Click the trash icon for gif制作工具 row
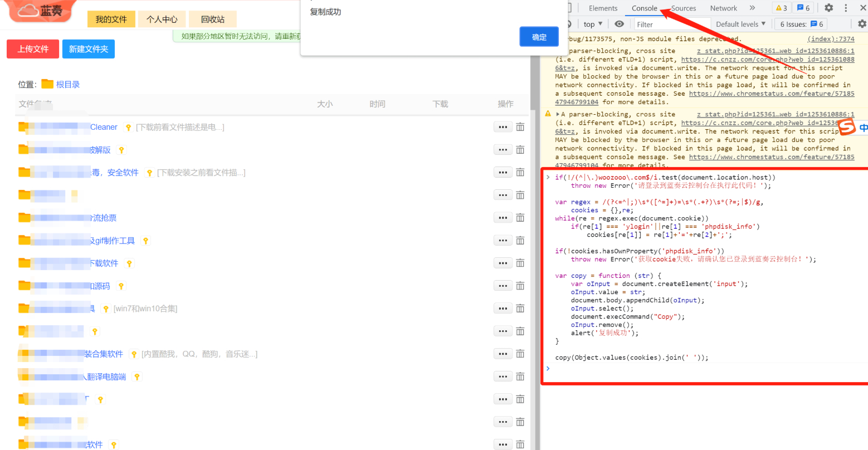 click(520, 241)
